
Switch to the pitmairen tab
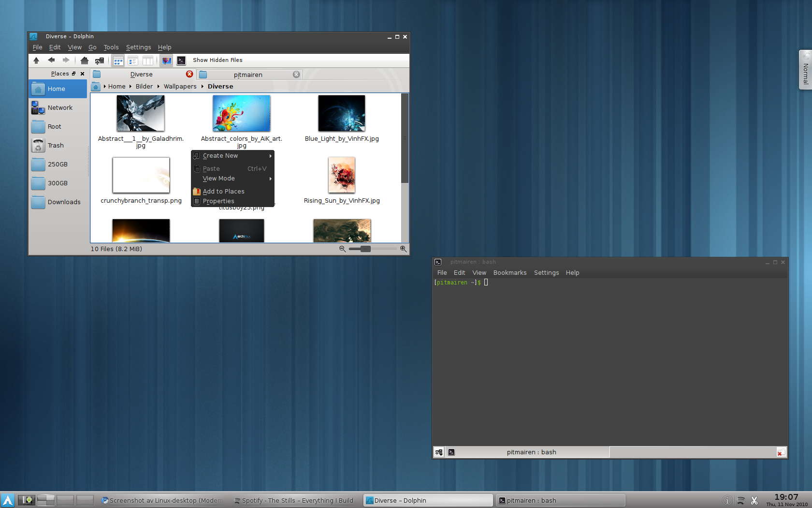(248, 75)
